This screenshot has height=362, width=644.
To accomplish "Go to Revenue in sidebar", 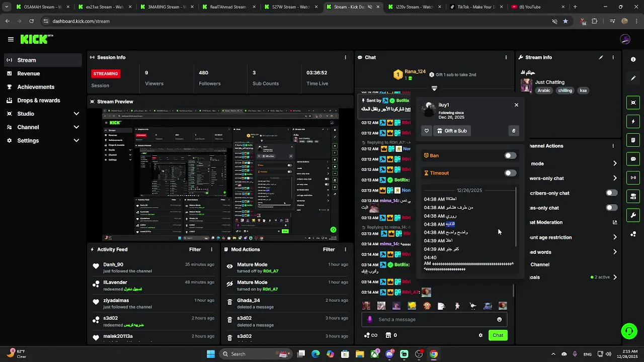I will 42,73.
